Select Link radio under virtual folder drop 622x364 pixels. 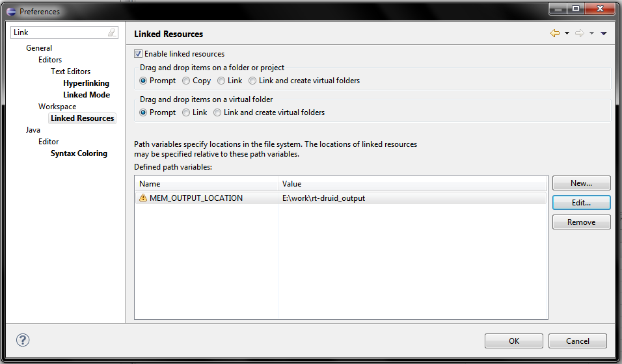(186, 112)
